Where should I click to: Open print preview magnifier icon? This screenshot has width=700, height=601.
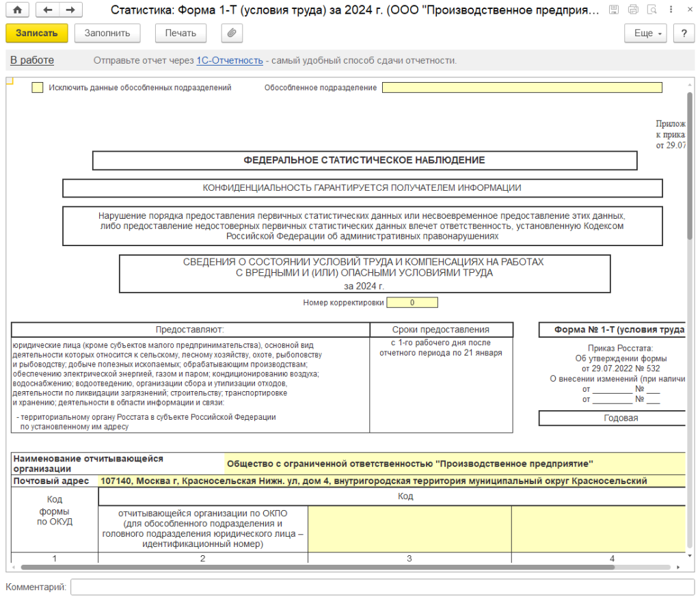click(651, 10)
